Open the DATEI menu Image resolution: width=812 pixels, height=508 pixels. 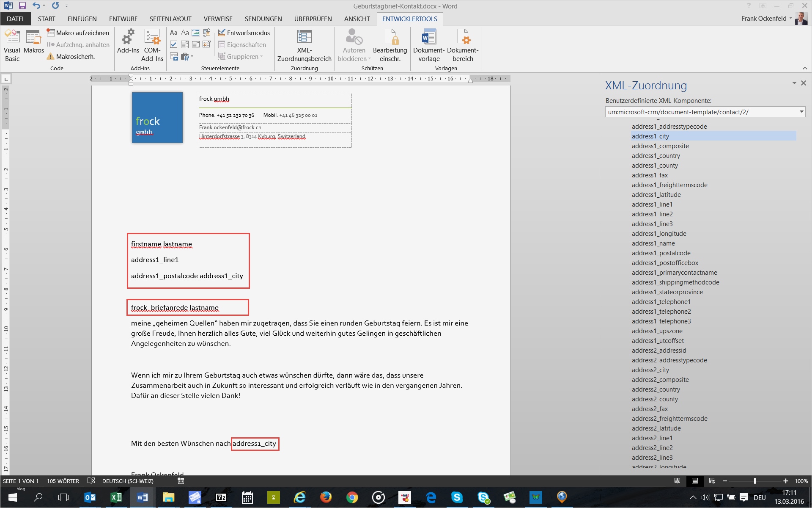[x=15, y=19]
